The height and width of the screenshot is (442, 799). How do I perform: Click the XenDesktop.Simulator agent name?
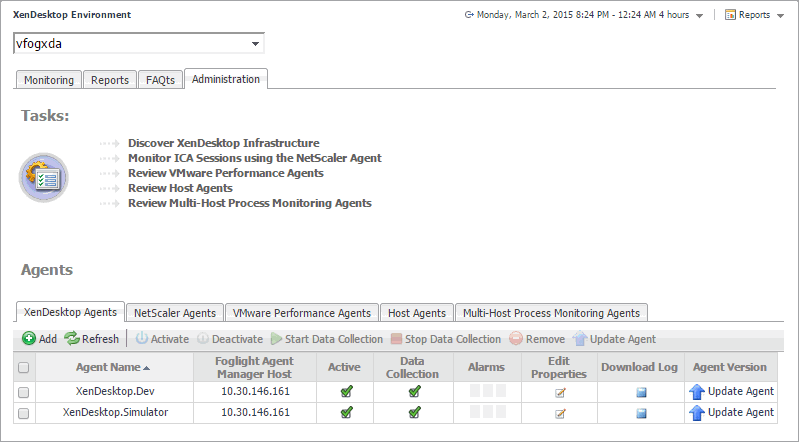click(115, 412)
